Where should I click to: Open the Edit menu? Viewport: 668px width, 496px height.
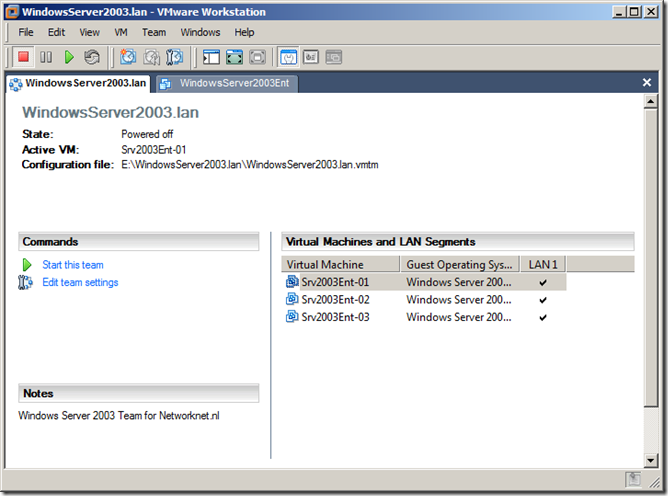coord(56,32)
